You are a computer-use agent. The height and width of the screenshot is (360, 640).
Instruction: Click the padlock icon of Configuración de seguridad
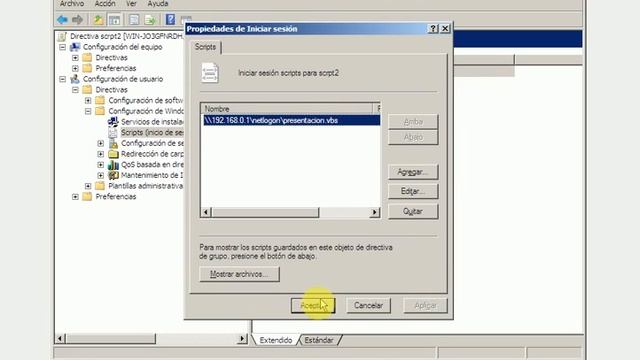(x=113, y=143)
